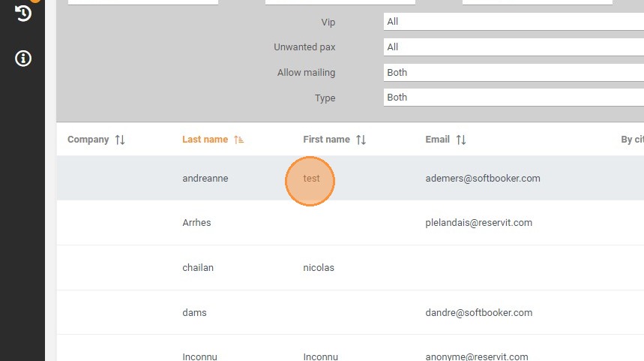Select Inconnu in Last name column
The image size is (644, 361).
pyautogui.click(x=199, y=356)
